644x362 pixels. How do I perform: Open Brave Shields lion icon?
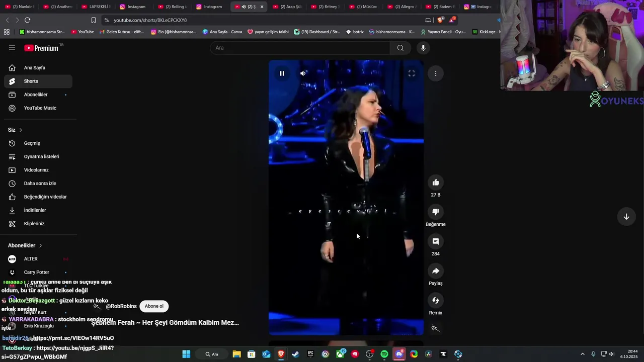[441, 20]
